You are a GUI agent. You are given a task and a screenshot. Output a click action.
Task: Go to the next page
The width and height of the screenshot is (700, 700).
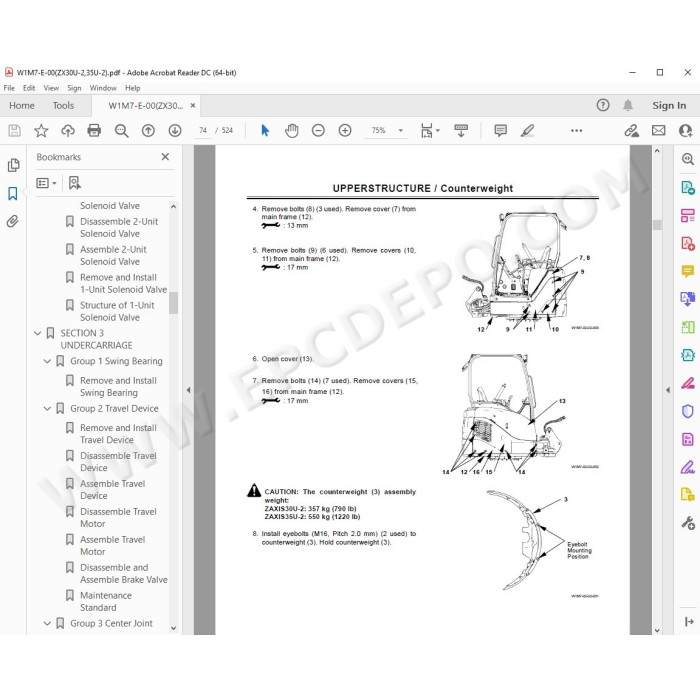click(175, 130)
